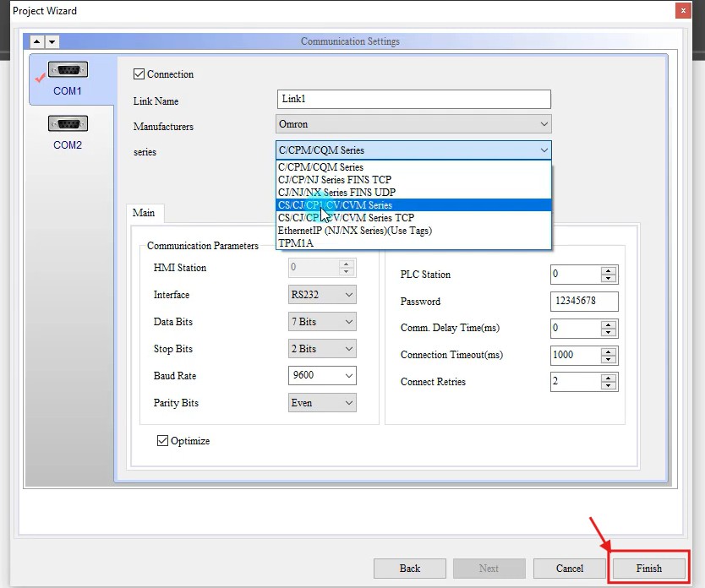705x588 pixels.
Task: Choose highlighted CS/CJ/CP1/CV/CVM Series option
Action: (x=413, y=204)
